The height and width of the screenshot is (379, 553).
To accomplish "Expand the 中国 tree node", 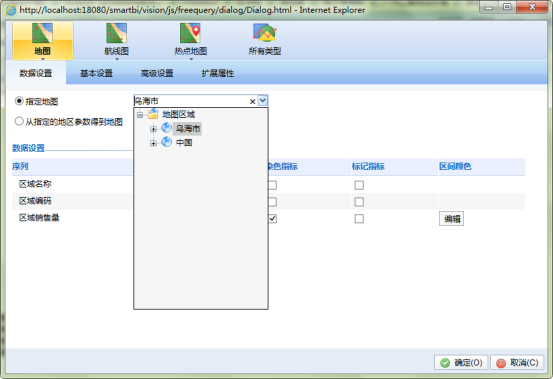I will point(153,143).
